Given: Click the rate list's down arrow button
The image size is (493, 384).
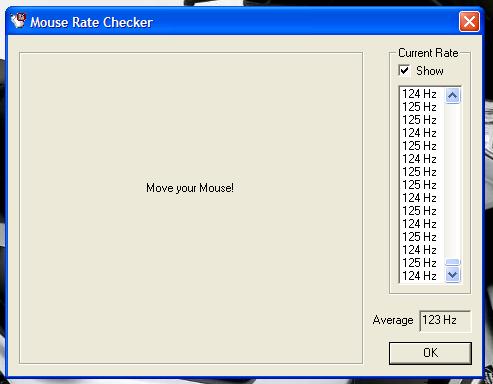Looking at the screenshot, I should [x=453, y=275].
